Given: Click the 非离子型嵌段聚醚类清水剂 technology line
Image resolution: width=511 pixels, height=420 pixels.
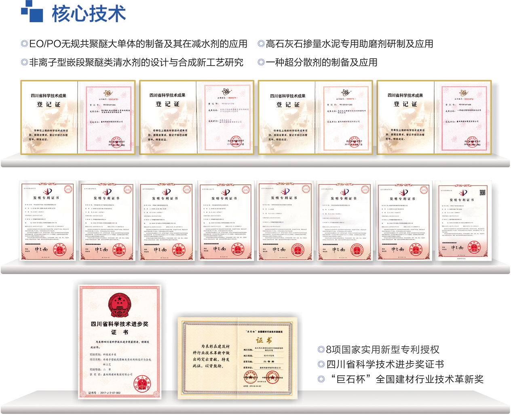Looking at the screenshot, I should click(x=136, y=62).
